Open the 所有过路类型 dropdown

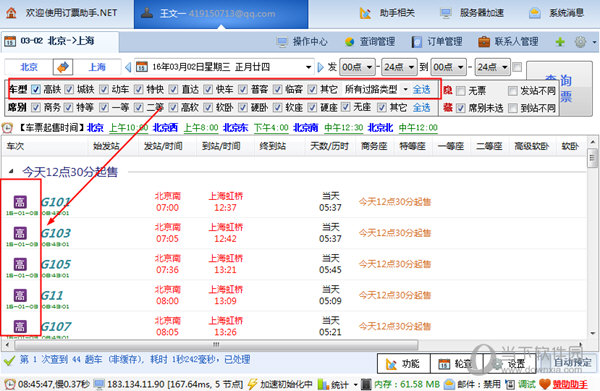tap(376, 90)
